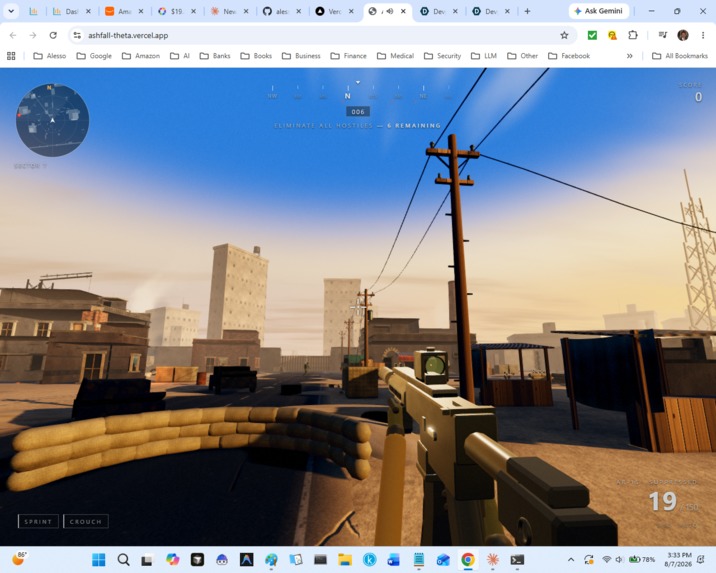Open the Banks bookmarks folder
716x573 pixels.
pyautogui.click(x=215, y=56)
